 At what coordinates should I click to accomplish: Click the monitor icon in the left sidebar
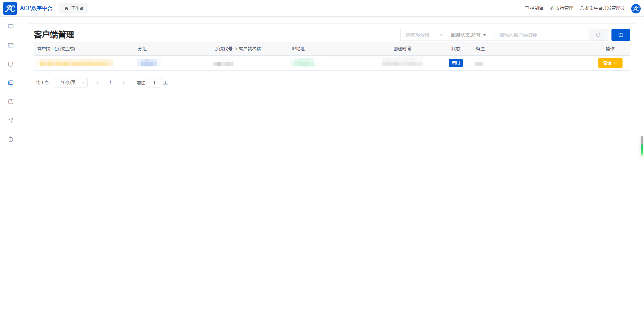coord(11,27)
